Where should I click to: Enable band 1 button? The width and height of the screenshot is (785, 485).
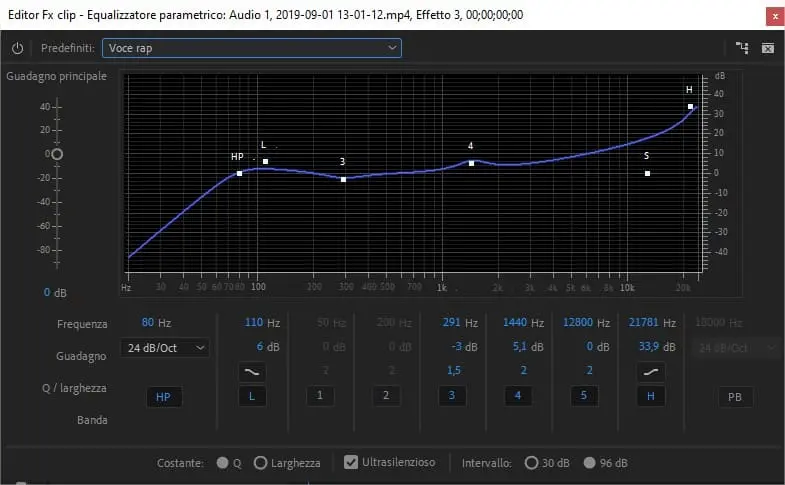tap(320, 395)
